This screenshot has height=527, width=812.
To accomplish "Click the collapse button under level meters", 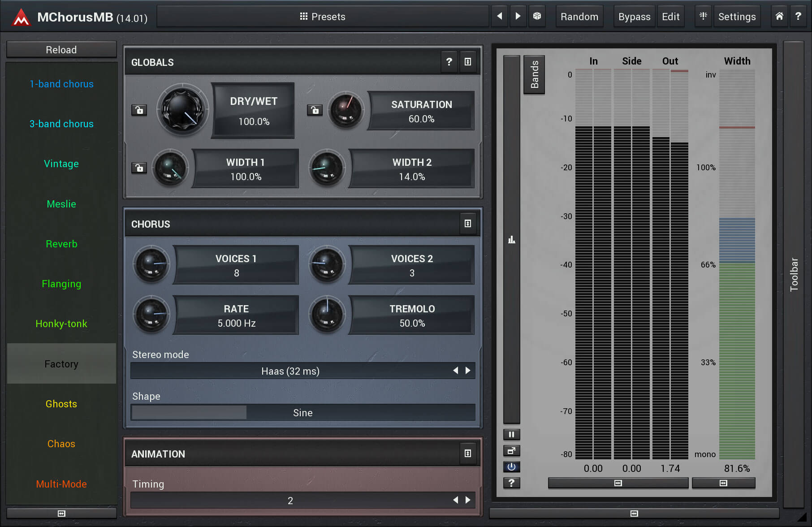I will point(618,483).
